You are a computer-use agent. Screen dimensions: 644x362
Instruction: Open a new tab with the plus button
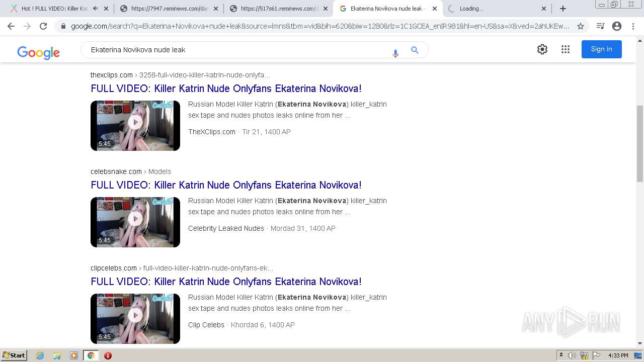pos(563,9)
